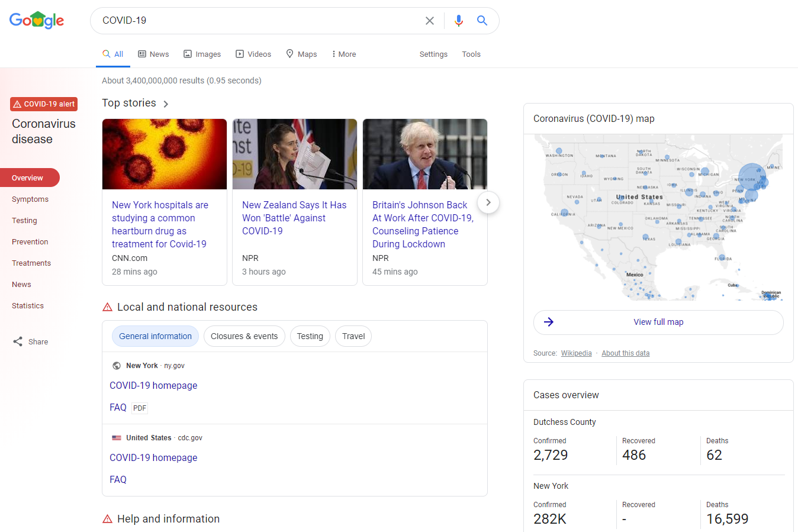
Task: Click the New Zealand press conference thumbnail
Action: (295, 154)
